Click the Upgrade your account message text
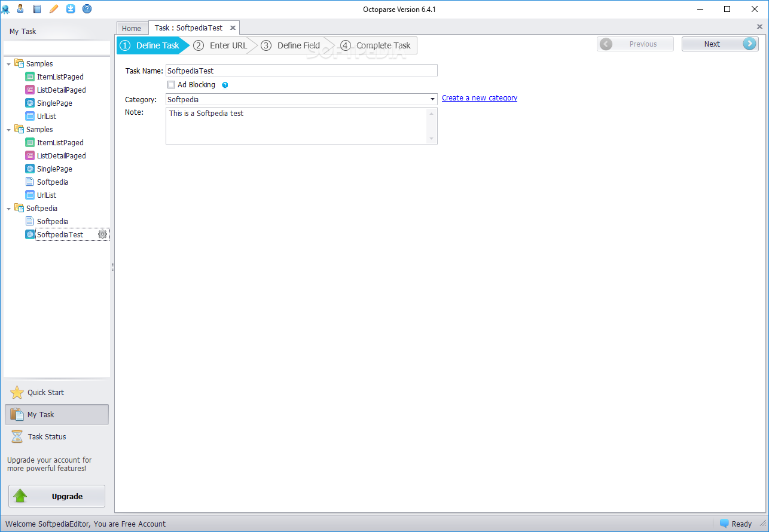This screenshot has width=769, height=532. click(x=49, y=464)
